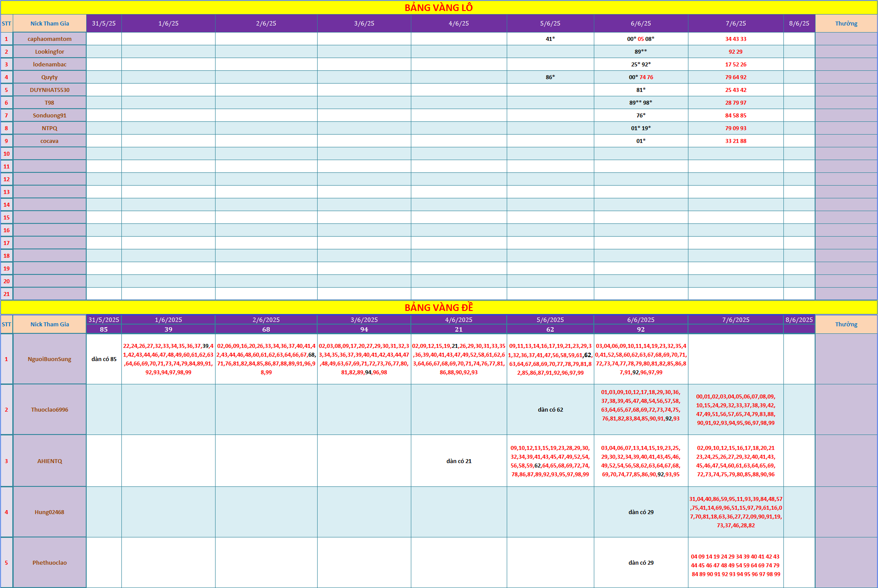The image size is (878, 588).
Task: Click the BẢNG VÀNG LÔ title banner
Action: 439,7
